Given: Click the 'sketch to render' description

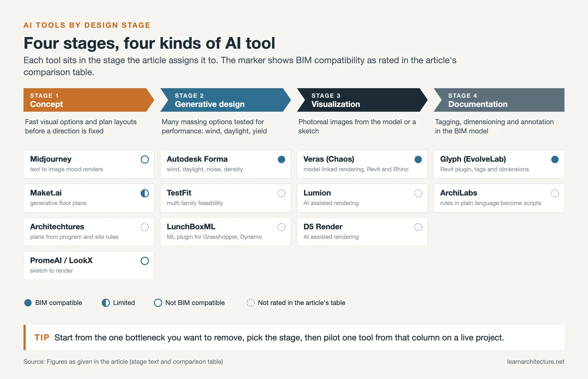Looking at the screenshot, I should [x=51, y=271].
